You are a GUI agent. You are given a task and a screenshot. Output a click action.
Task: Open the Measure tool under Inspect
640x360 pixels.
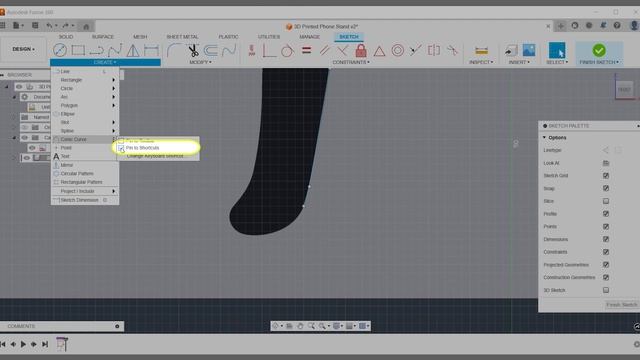tap(481, 51)
